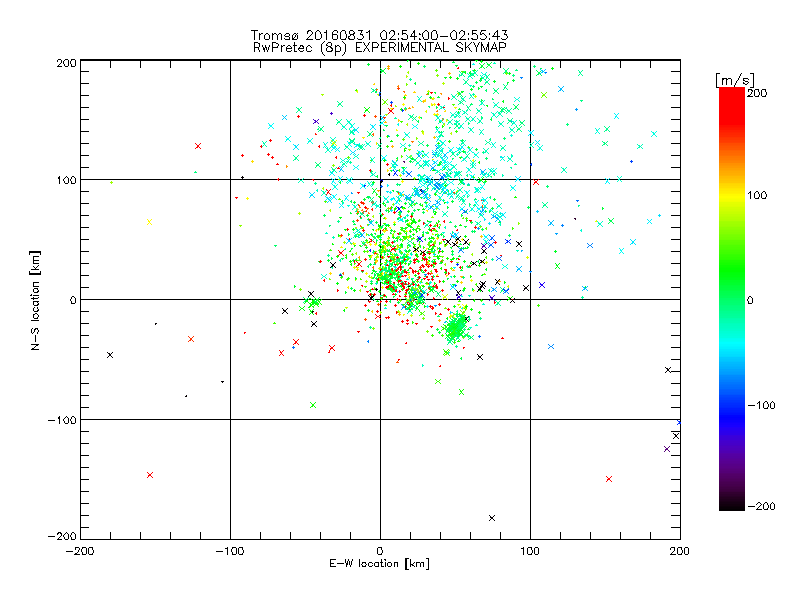Click the 'E-W location [km]' axis label

(380, 564)
